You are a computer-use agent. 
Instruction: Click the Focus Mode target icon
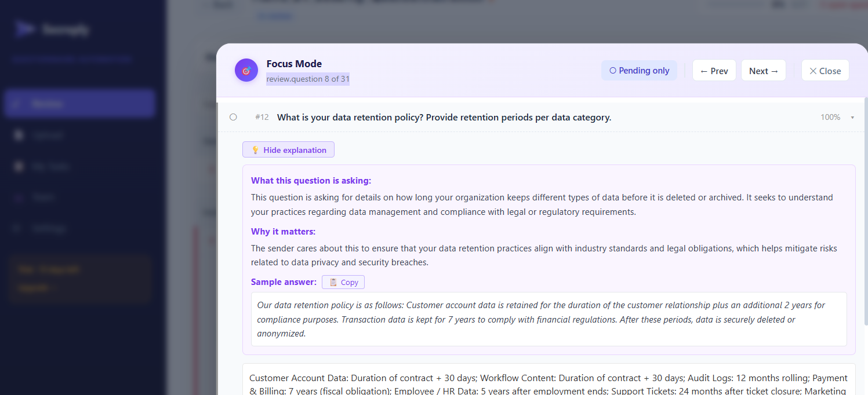pyautogui.click(x=246, y=70)
